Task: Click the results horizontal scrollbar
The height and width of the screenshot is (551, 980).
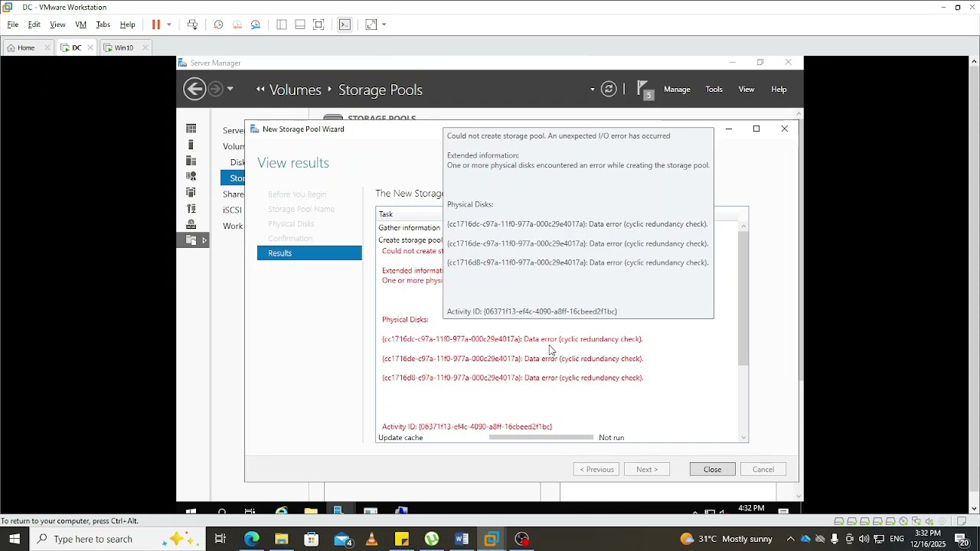Action: point(541,437)
